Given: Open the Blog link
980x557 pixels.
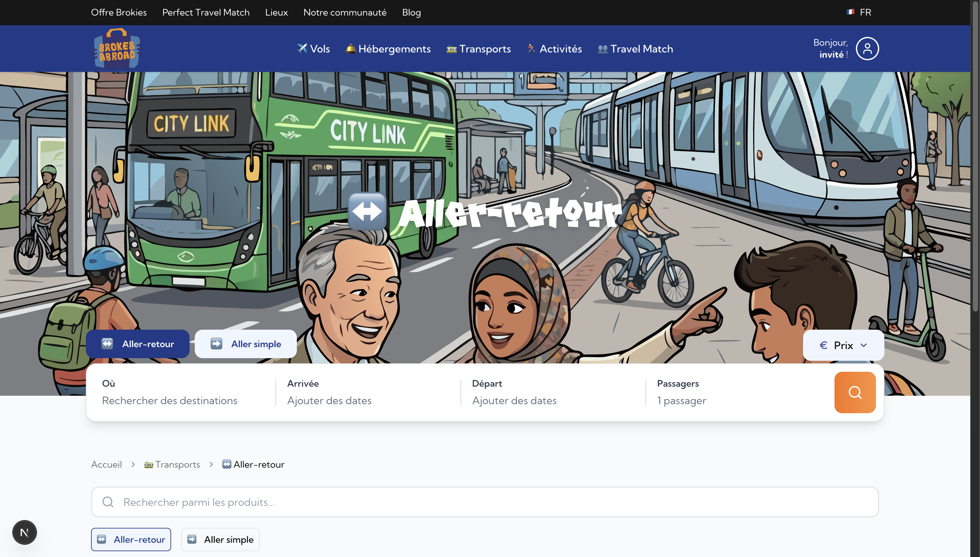Looking at the screenshot, I should (412, 12).
